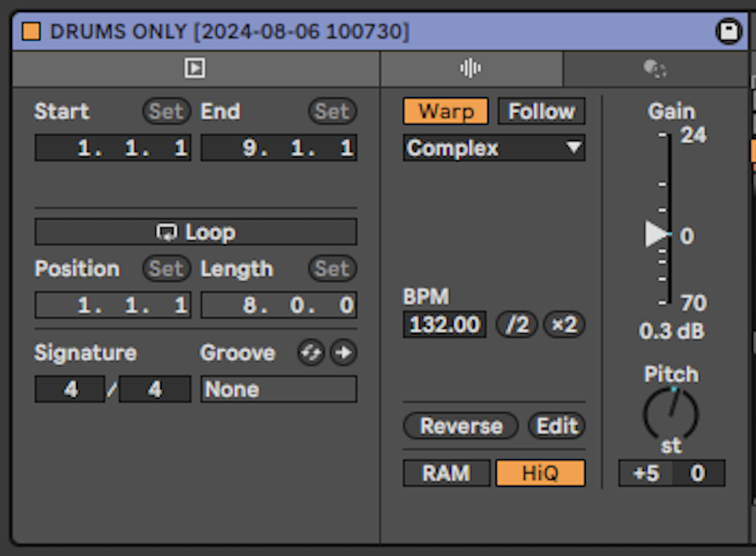Open the Complex warp mode dropdown
The height and width of the screenshot is (556, 756).
tap(494, 148)
